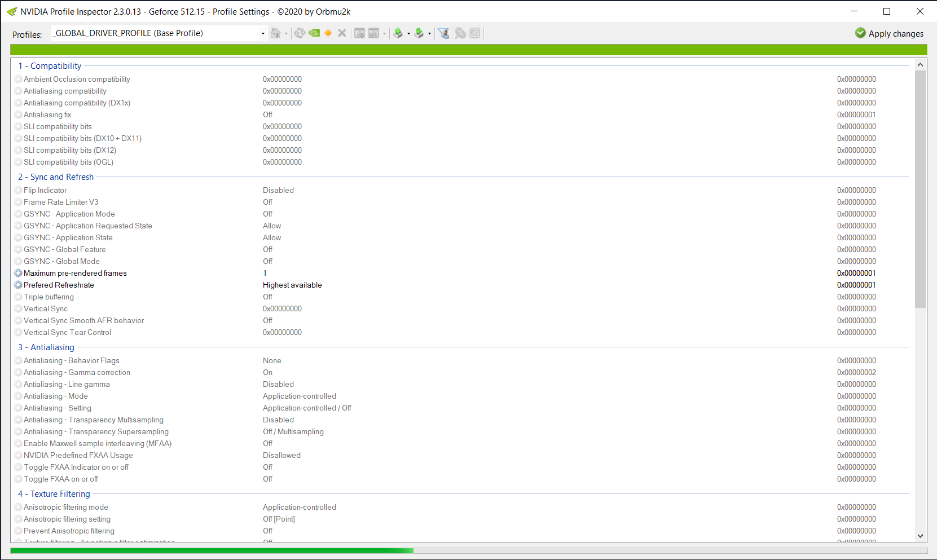Viewport: 937px width, 560px height.
Task: Click the gear icon beside Flip Indicator
Action: point(18,190)
